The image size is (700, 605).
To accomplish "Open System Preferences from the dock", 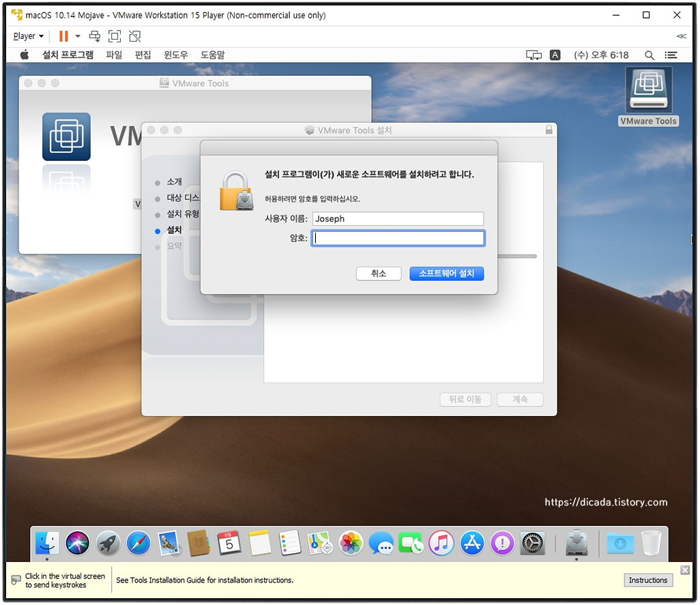I will [533, 543].
